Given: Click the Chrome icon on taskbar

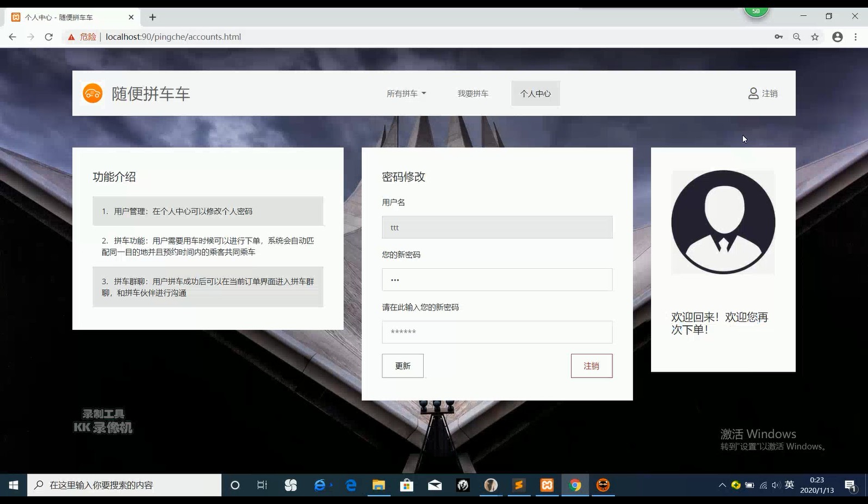Looking at the screenshot, I should click(575, 485).
